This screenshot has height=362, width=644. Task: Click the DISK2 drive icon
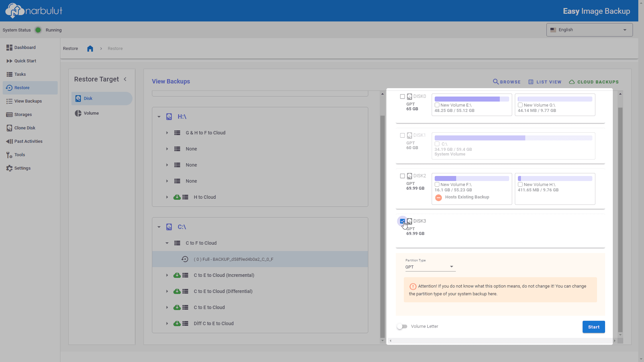point(410,176)
